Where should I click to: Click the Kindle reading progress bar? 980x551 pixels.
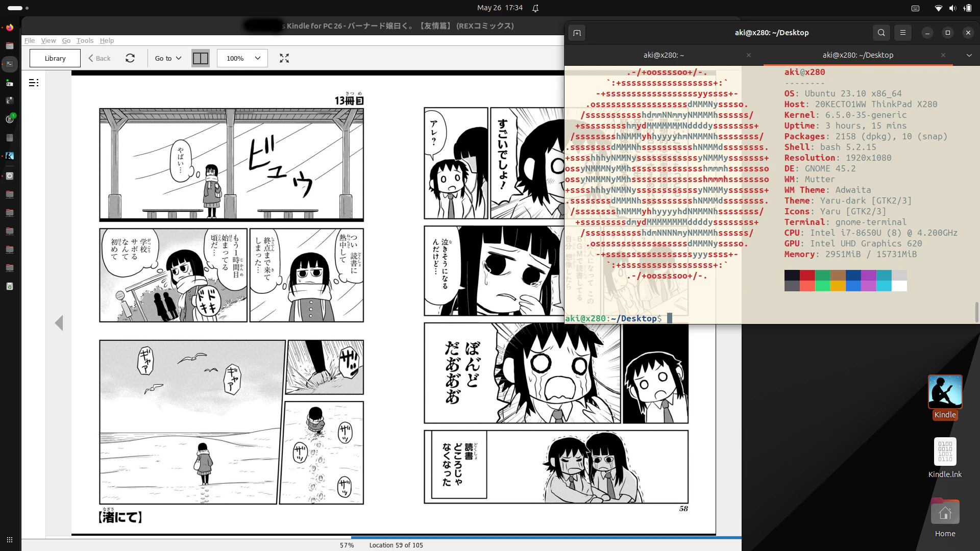tap(381, 537)
